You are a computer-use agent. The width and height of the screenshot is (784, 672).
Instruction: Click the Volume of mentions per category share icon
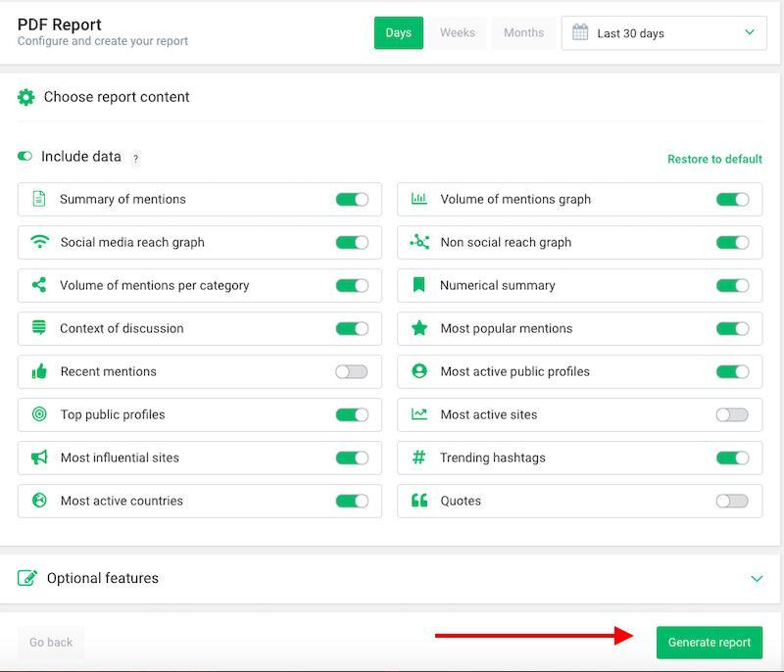(x=39, y=285)
